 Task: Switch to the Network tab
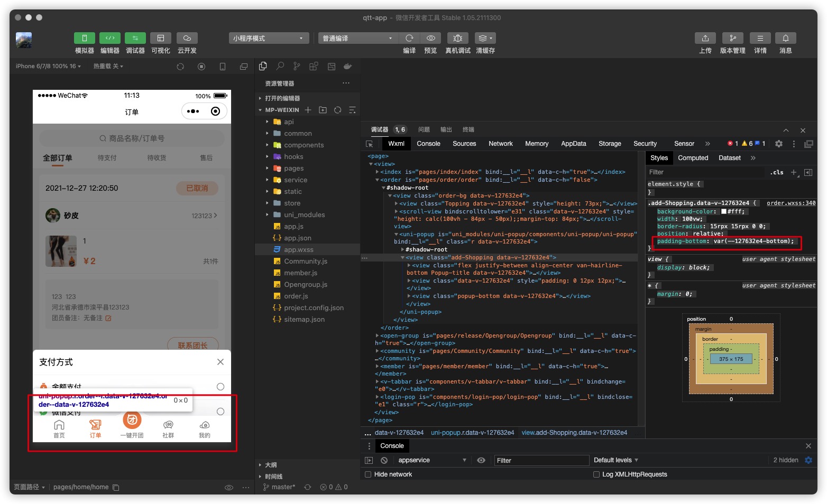point(500,144)
